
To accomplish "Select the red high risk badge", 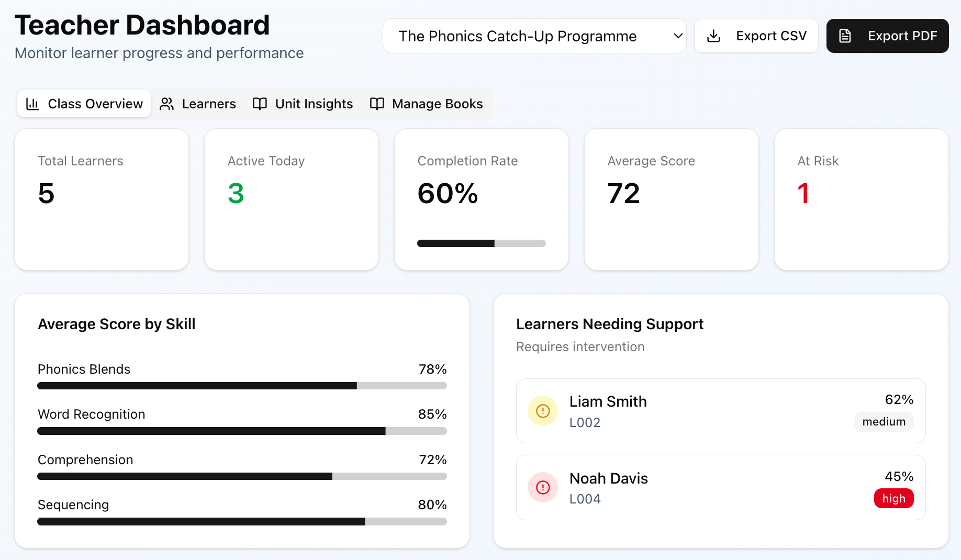I will point(893,499).
